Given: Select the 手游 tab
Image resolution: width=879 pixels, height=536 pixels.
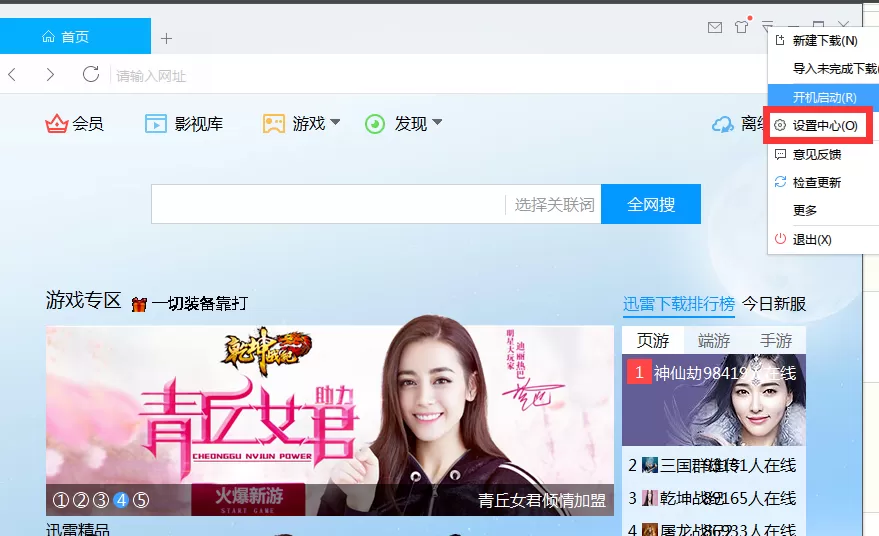Looking at the screenshot, I should [775, 340].
